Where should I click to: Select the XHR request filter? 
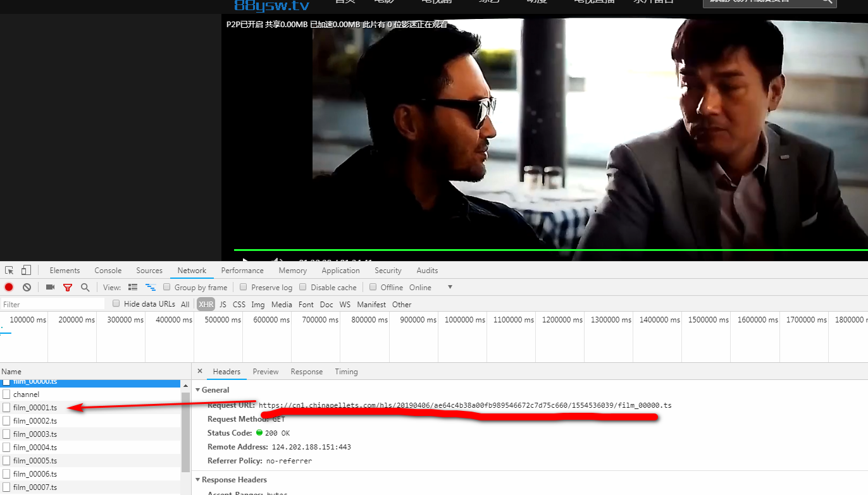click(x=206, y=304)
